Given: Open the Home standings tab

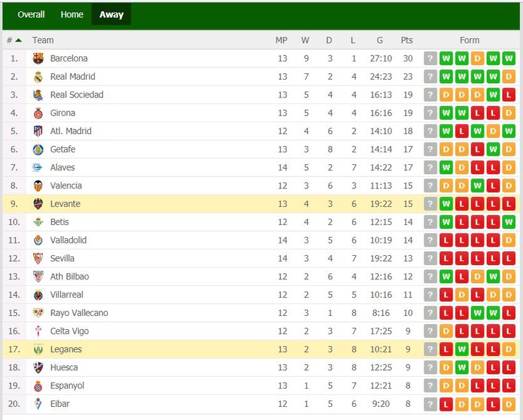Looking at the screenshot, I should (72, 14).
